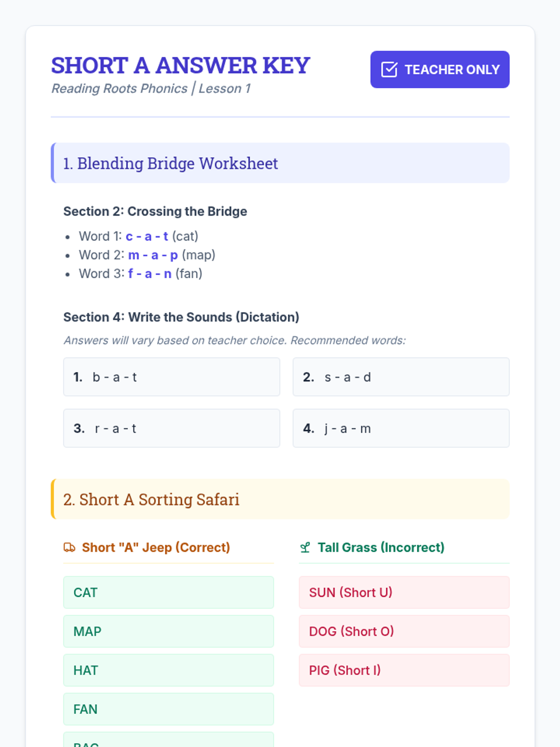
Task: Click the m - a - p answer text
Action: (153, 255)
